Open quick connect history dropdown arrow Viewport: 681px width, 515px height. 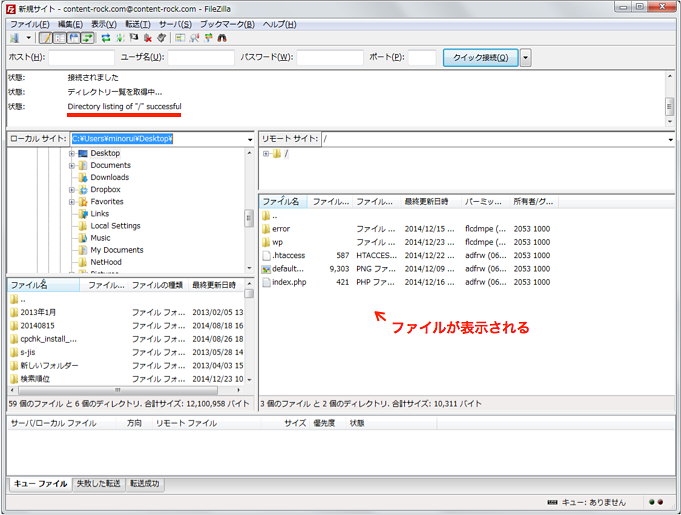click(x=526, y=57)
